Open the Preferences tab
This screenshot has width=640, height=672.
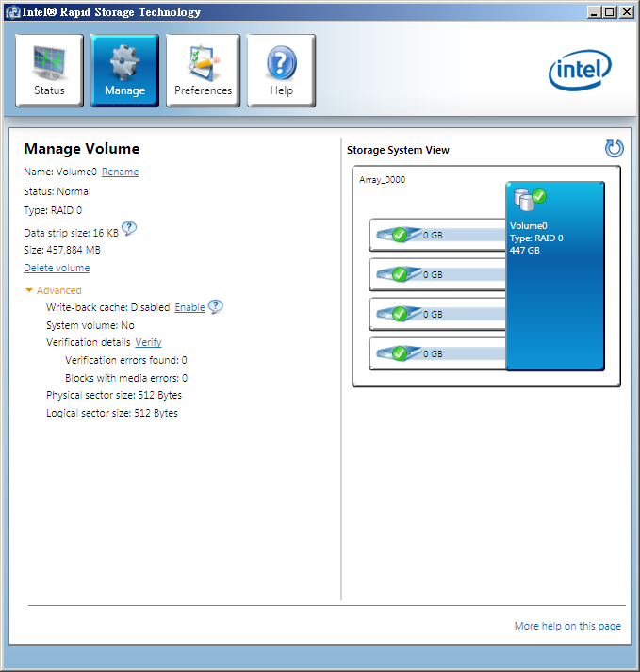pyautogui.click(x=204, y=71)
